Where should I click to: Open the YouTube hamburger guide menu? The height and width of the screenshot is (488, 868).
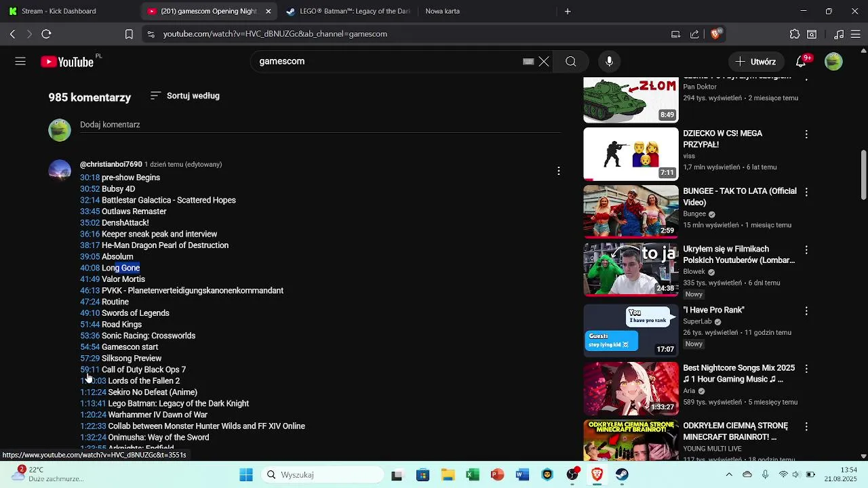click(x=20, y=62)
